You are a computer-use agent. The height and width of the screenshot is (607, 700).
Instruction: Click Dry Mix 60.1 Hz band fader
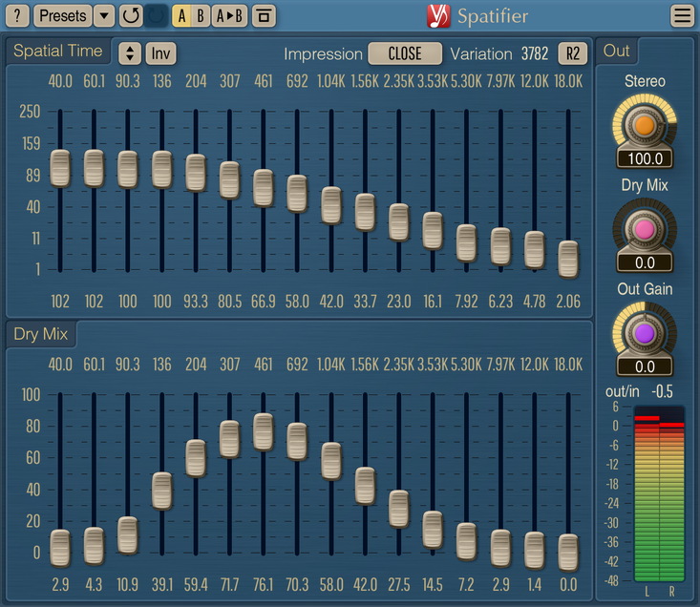[x=94, y=546]
